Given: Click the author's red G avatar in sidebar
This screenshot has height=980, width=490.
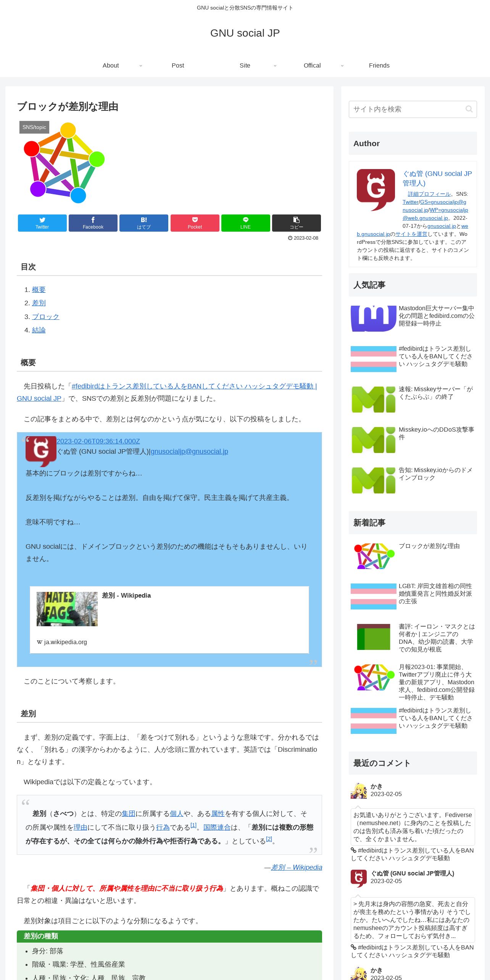Looking at the screenshot, I should coord(376,190).
